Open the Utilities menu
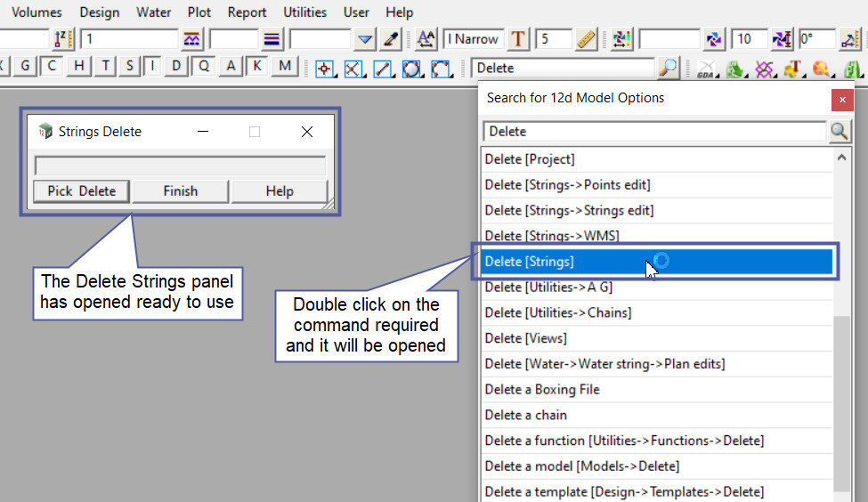Image resolution: width=868 pixels, height=502 pixels. point(304,12)
